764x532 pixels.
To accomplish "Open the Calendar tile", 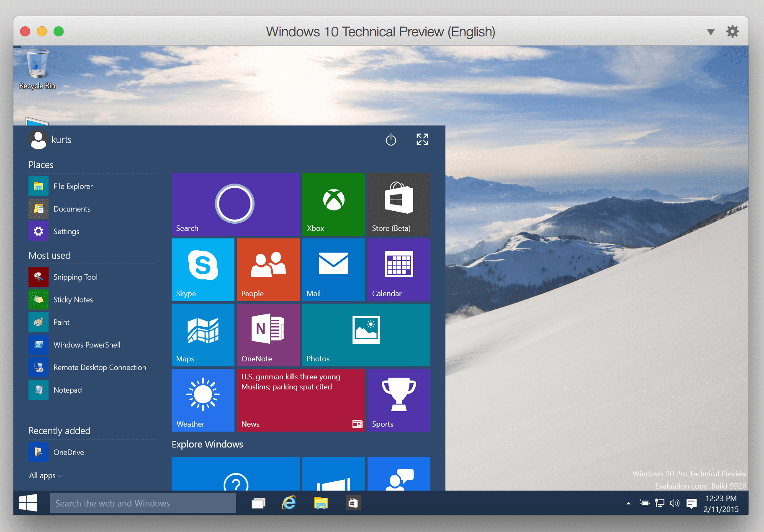I will coord(399,270).
